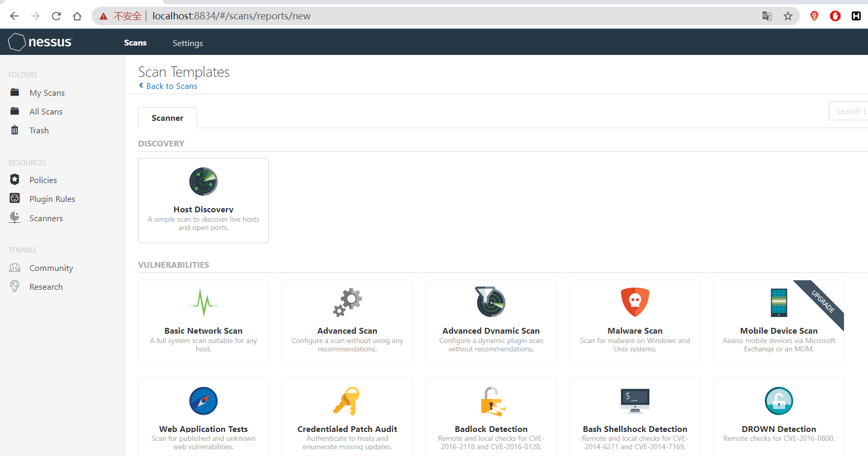Click the Community people icon
868x456 pixels.
(x=15, y=268)
